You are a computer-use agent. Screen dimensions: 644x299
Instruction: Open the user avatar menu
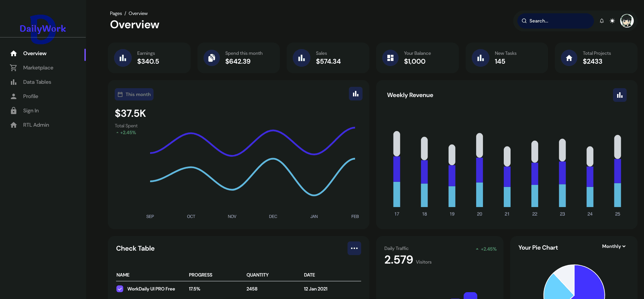(x=627, y=21)
